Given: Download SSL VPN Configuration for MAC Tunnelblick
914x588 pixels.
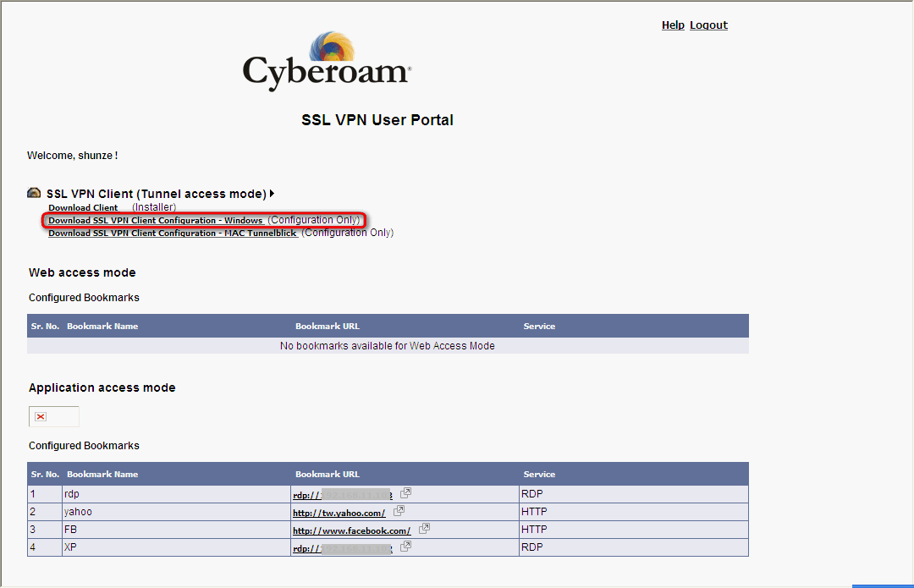Looking at the screenshot, I should pos(173,234).
